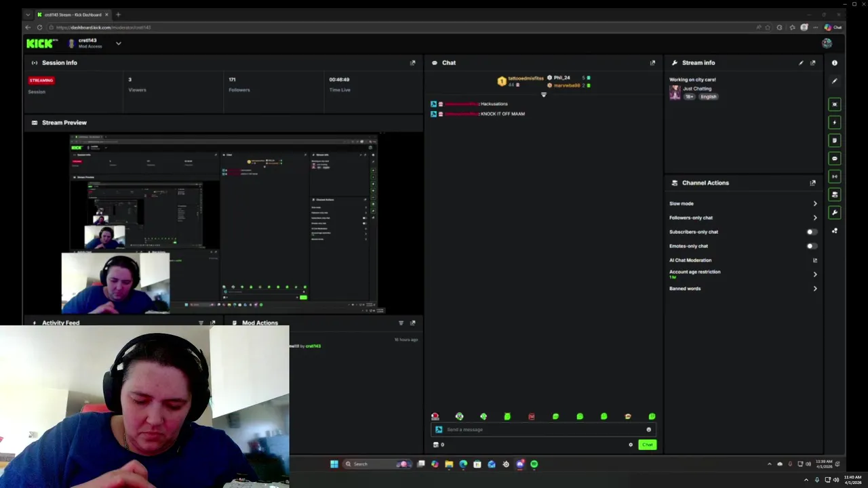This screenshot has height=488, width=868.
Task: Click the Kick logo in header
Action: pyautogui.click(x=42, y=43)
